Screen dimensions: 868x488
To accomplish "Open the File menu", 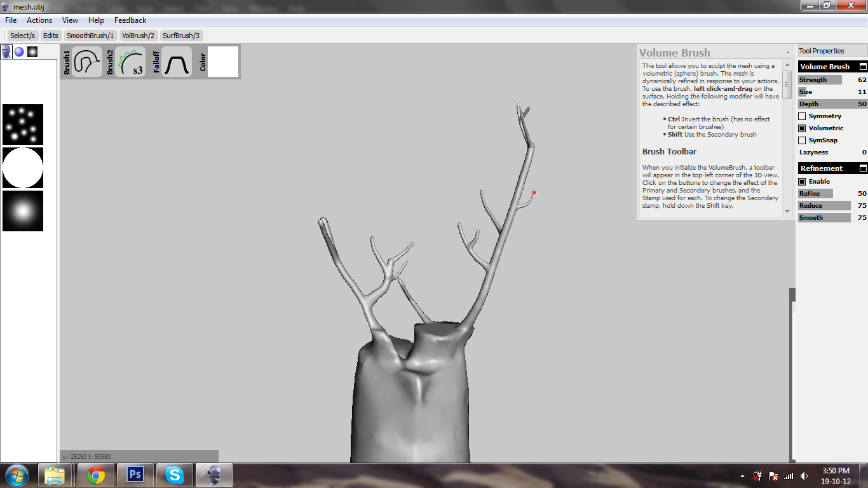I will point(11,20).
